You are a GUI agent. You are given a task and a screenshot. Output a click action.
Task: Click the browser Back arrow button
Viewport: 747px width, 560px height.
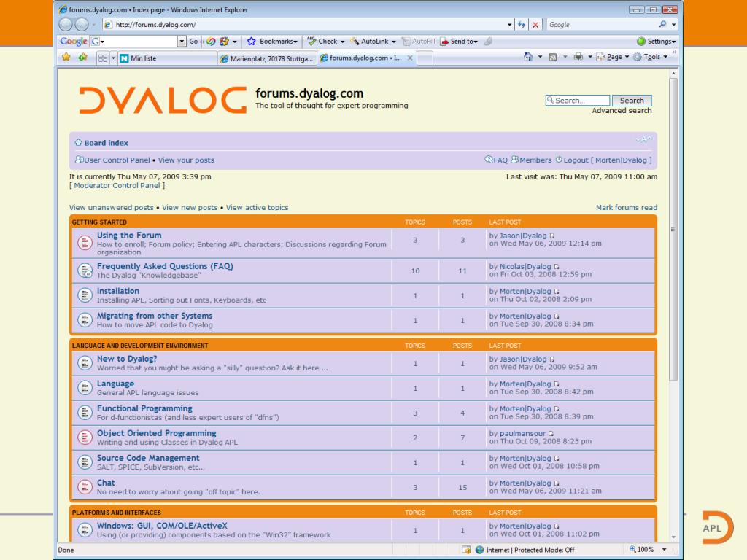coord(66,24)
